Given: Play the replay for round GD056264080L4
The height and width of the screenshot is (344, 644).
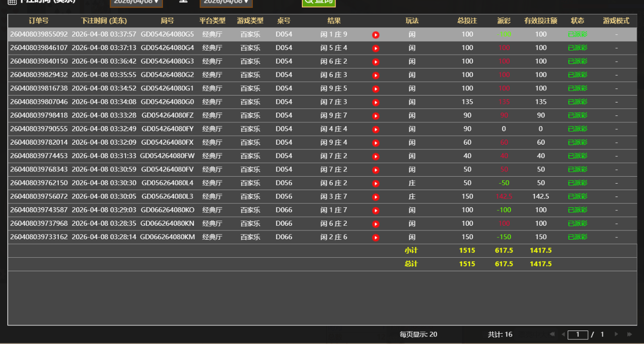Looking at the screenshot, I should point(375,183).
